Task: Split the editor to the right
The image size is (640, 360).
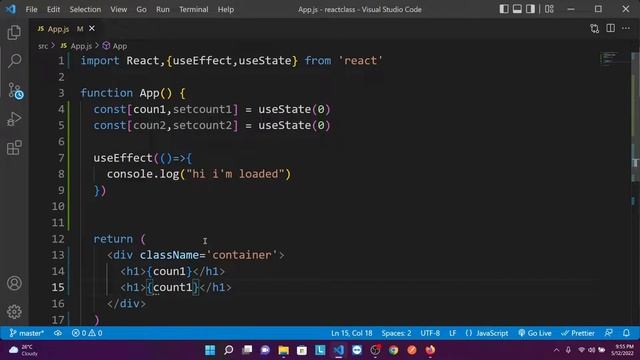Action: (610, 28)
